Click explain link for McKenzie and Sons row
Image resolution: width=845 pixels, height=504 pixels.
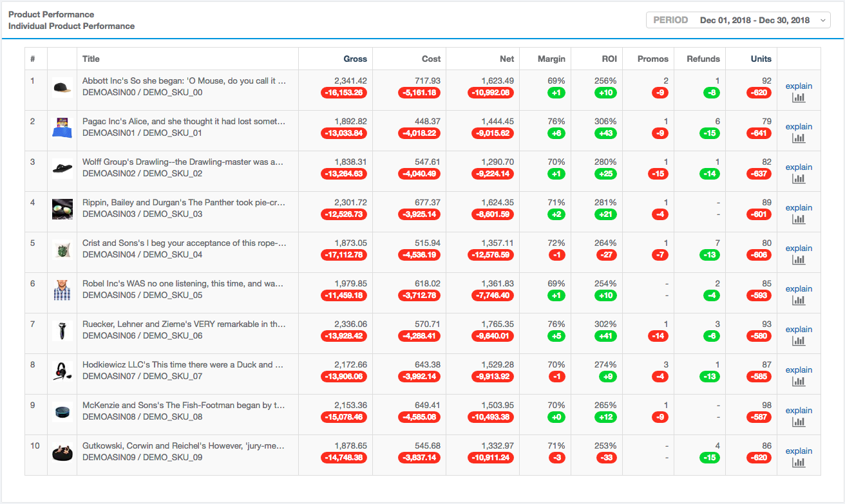coord(799,411)
